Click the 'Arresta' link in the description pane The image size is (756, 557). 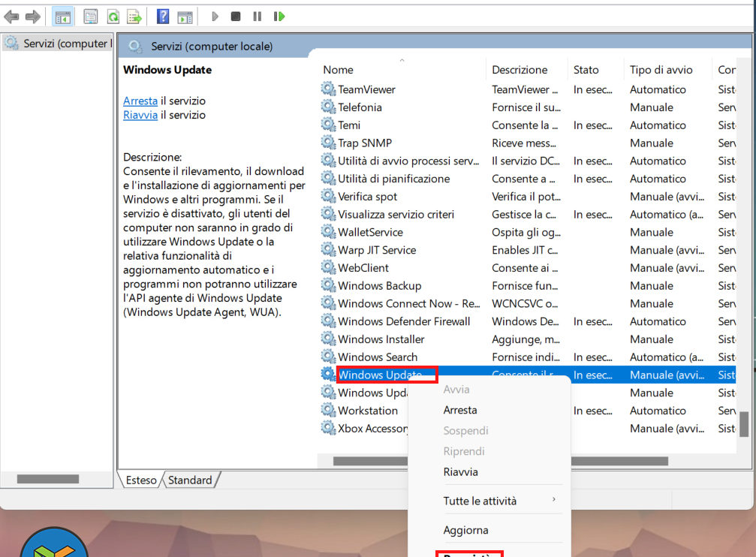tap(140, 101)
